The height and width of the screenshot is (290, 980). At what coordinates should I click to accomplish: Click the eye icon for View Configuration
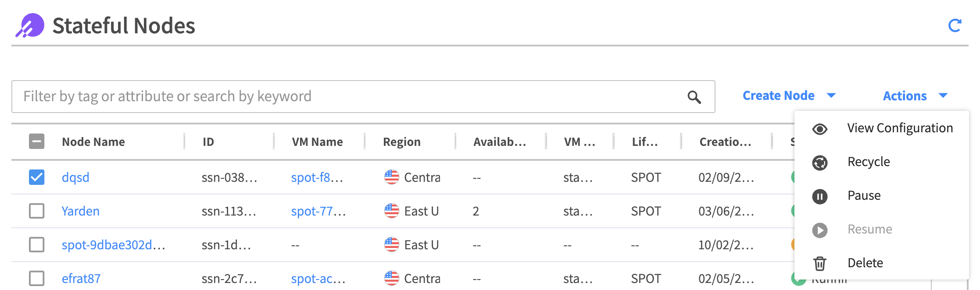[819, 129]
